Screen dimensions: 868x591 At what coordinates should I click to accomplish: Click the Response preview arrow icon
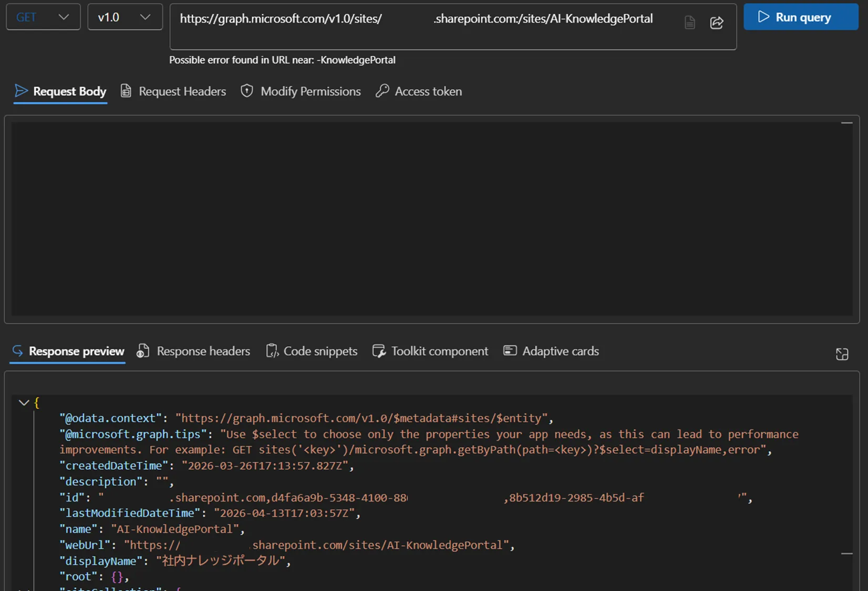[17, 350]
